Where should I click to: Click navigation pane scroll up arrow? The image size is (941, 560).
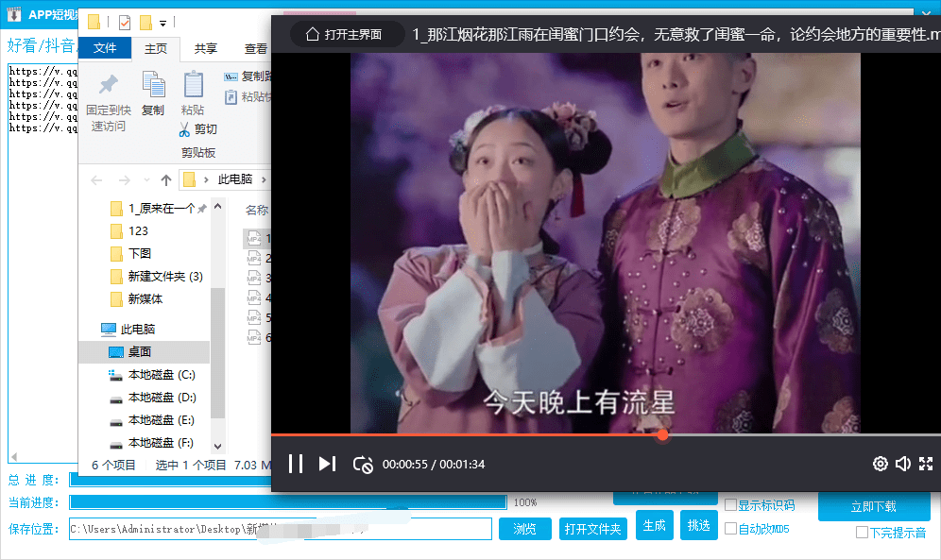(218, 207)
